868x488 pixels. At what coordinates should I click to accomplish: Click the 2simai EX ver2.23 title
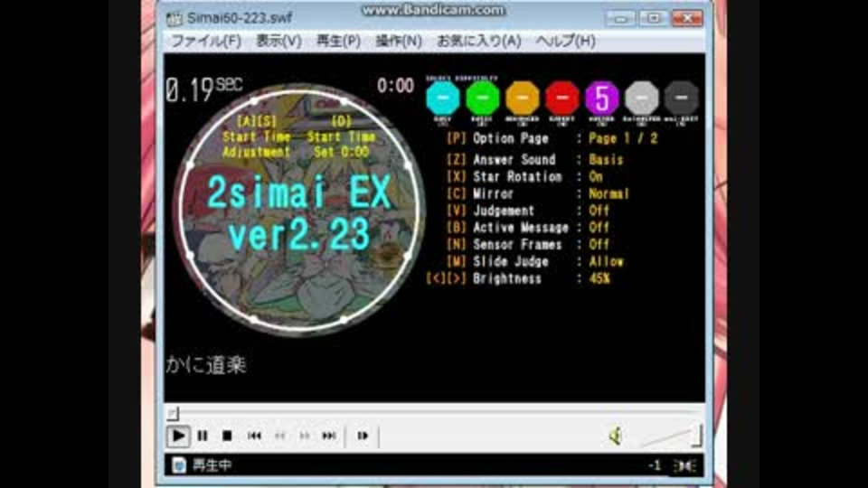click(299, 213)
